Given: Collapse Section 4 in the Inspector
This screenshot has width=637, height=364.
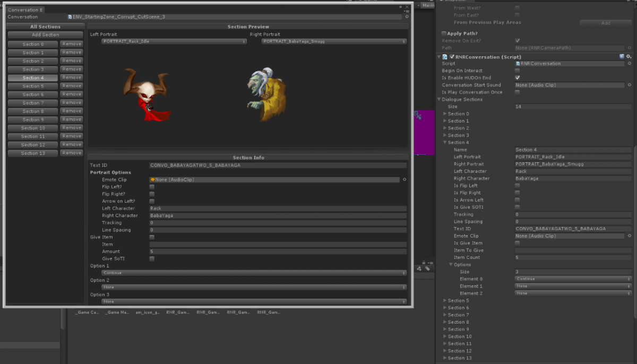Looking at the screenshot, I should (445, 143).
